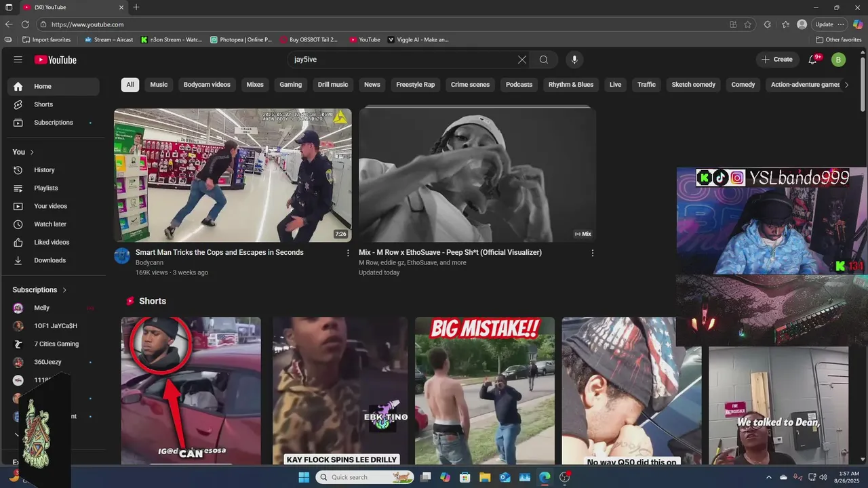Click the Smart Man Tricks the Cops title
The height and width of the screenshot is (488, 868).
(x=220, y=252)
